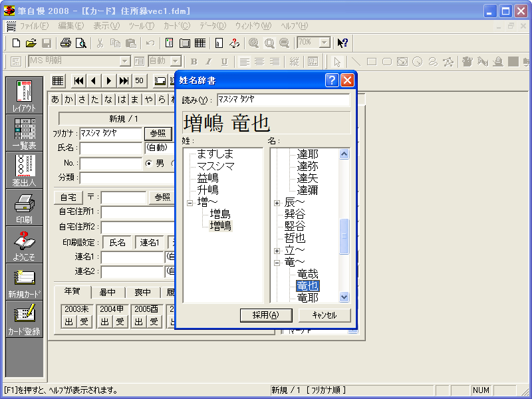This screenshot has width=532, height=399.
Task: Click the name list scroll down arrow
Action: coord(344,297)
